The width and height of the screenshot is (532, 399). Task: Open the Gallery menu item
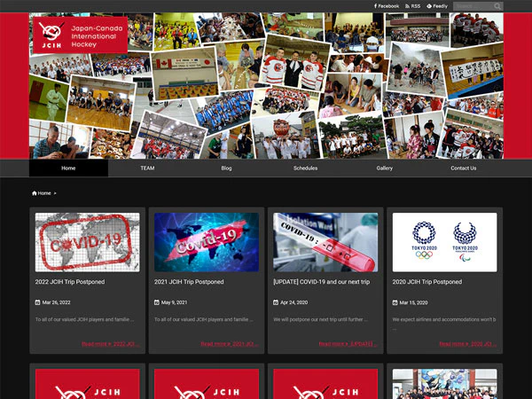(x=385, y=168)
